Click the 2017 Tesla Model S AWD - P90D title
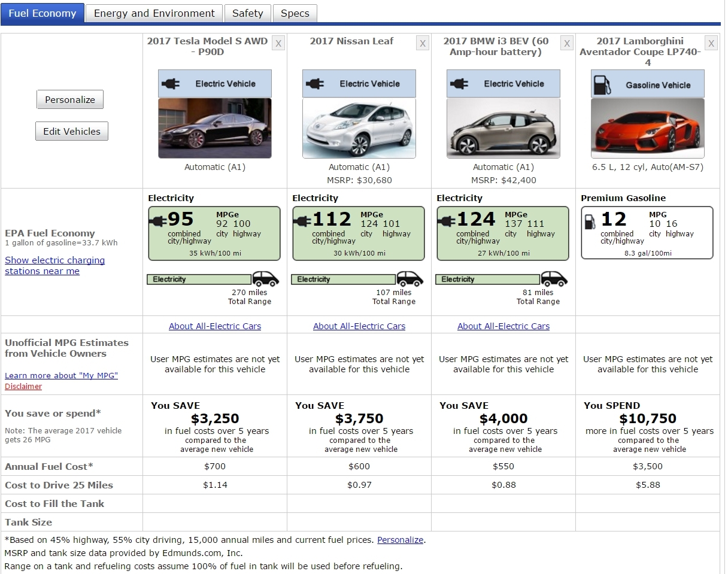The image size is (728, 574). click(x=207, y=47)
